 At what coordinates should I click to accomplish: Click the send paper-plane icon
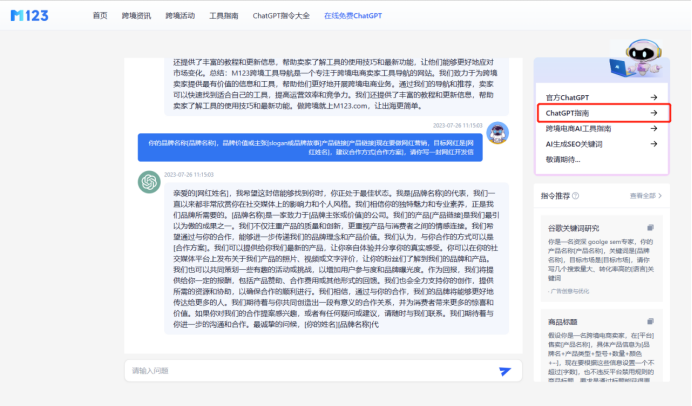505,371
